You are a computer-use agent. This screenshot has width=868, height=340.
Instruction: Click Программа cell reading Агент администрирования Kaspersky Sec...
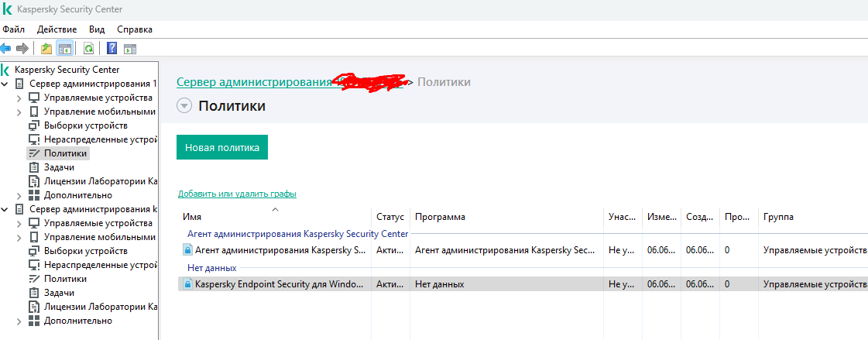pos(504,249)
